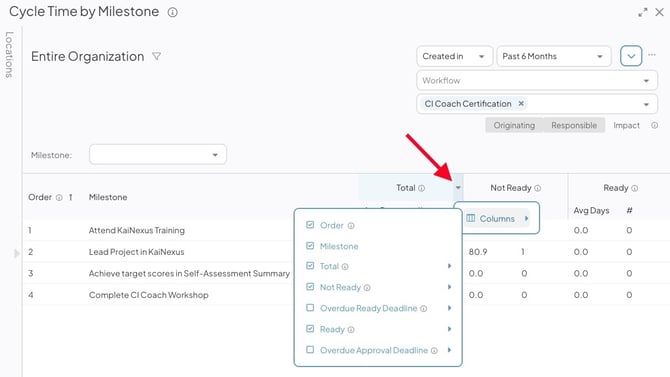Open the Past 6 Months date range dropdown

[x=554, y=56]
